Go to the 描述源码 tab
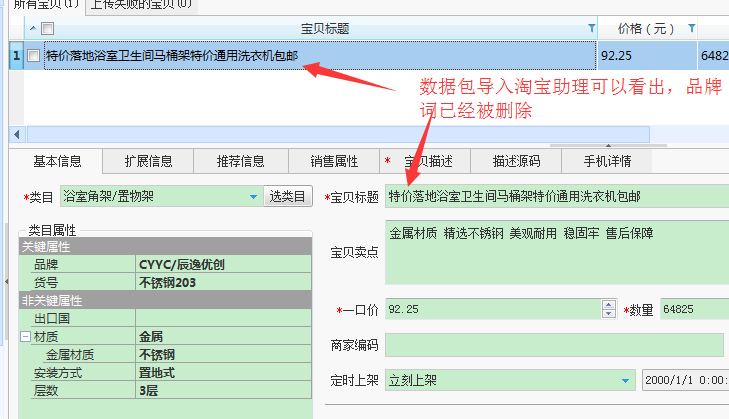Screen dimensions: 729x419 (516, 161)
